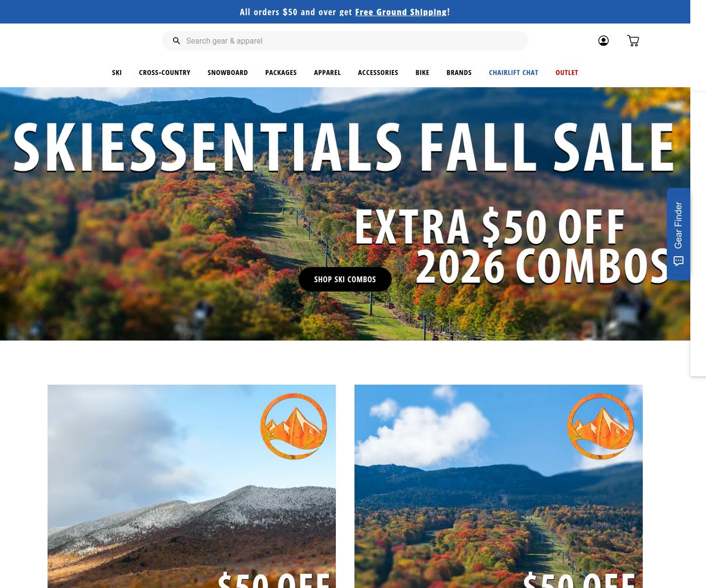This screenshot has width=706, height=588.
Task: Browse the Brands menu
Action: click(459, 73)
